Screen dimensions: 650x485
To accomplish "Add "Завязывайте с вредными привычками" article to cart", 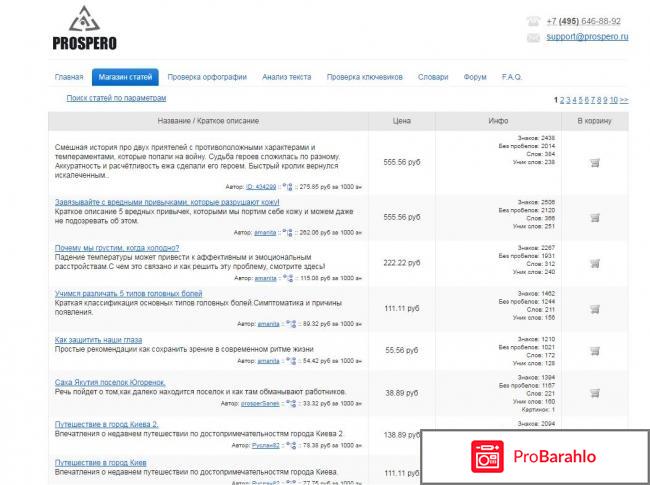I will coord(594,216).
